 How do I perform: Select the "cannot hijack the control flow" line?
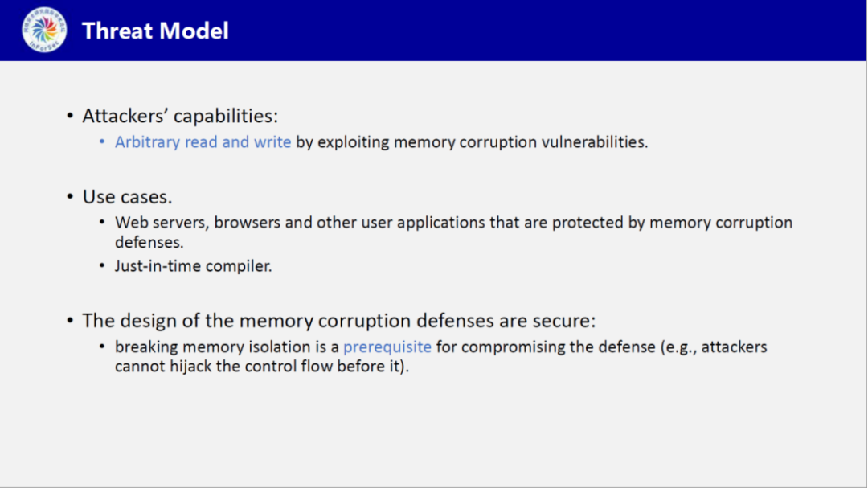coord(262,367)
